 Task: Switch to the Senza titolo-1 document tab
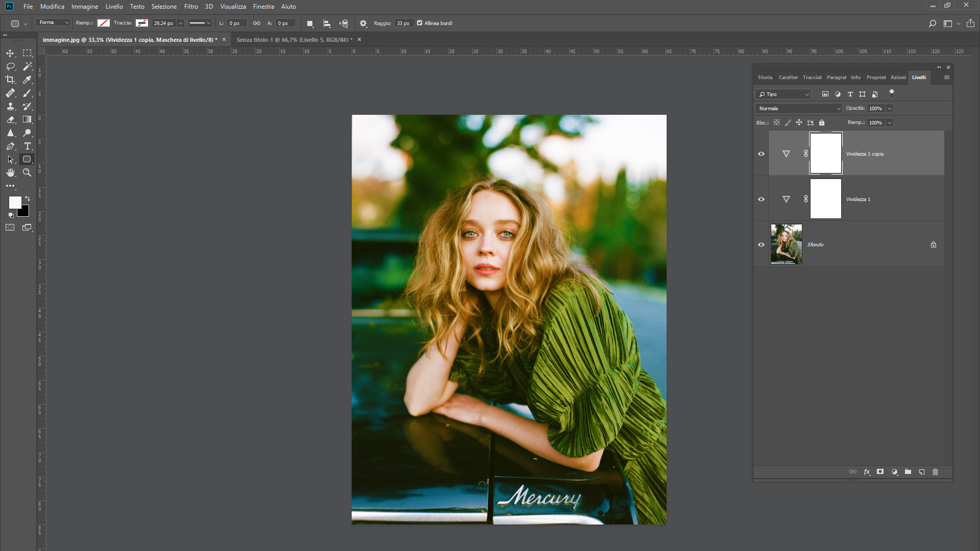coord(294,40)
